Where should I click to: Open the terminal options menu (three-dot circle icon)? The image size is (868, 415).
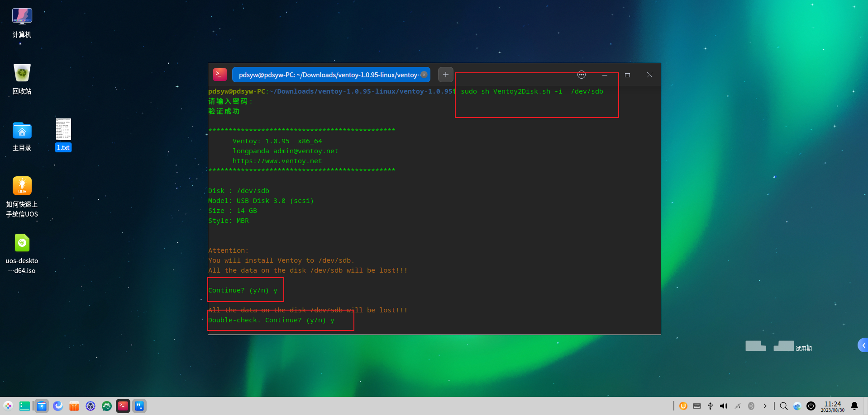582,75
